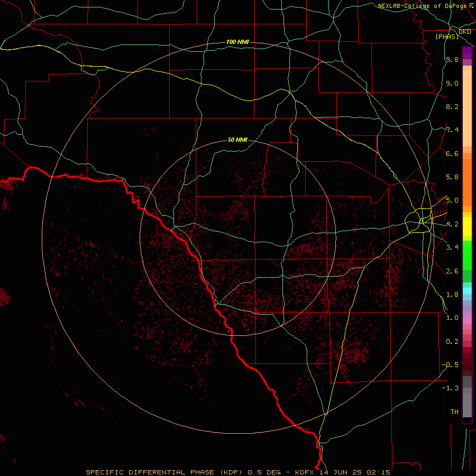Click the cyan color bar segment

pyautogui.click(x=467, y=291)
